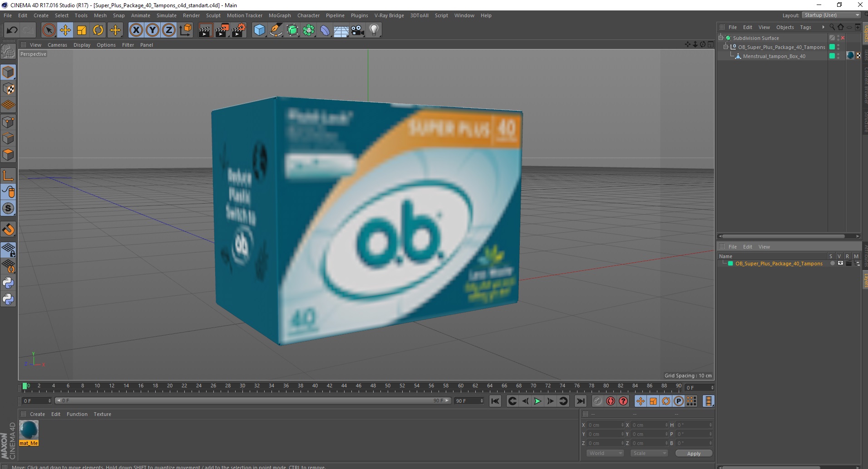Go to end of animation
868x469 pixels.
coord(581,401)
